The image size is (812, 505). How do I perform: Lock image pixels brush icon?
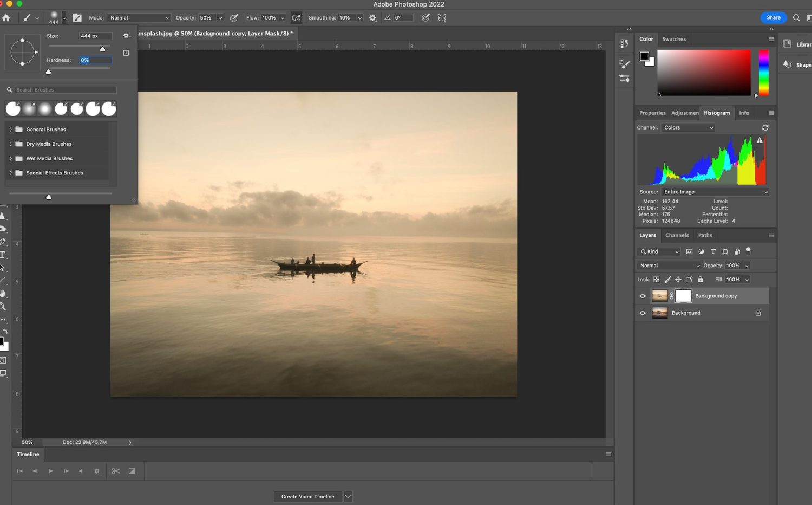click(667, 280)
